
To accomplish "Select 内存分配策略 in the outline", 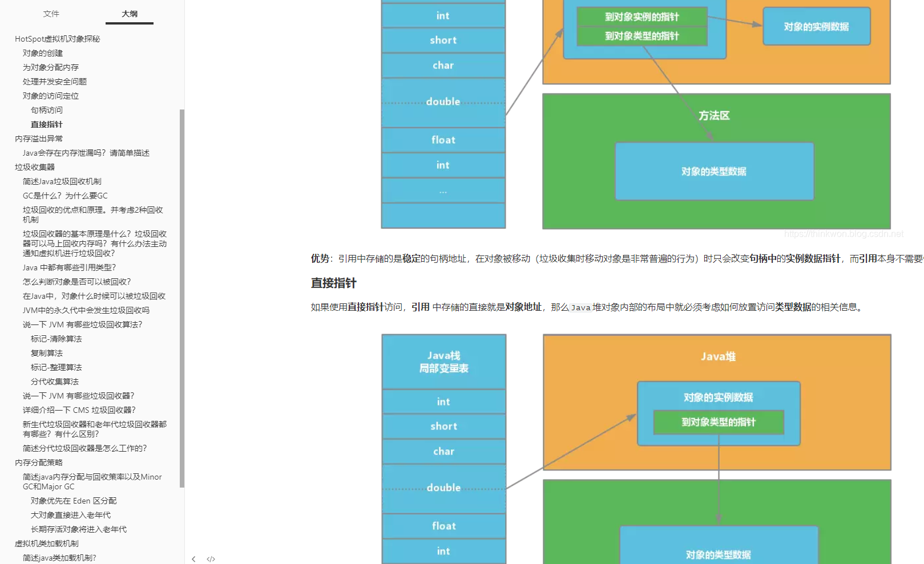I will tap(38, 462).
